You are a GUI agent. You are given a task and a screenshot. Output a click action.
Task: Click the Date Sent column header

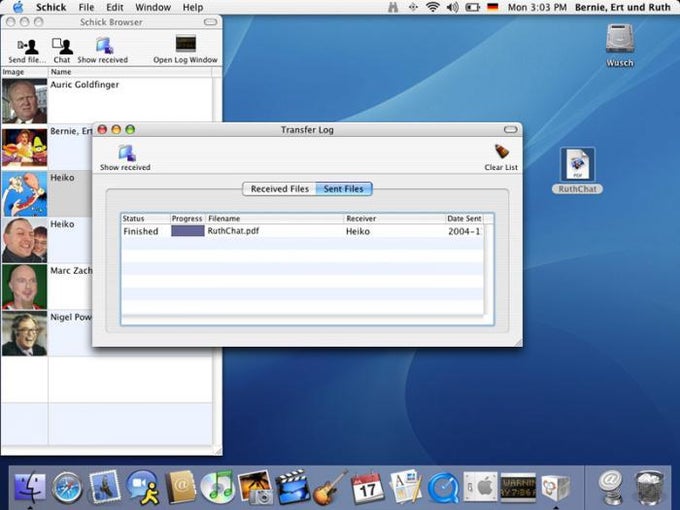pos(464,219)
